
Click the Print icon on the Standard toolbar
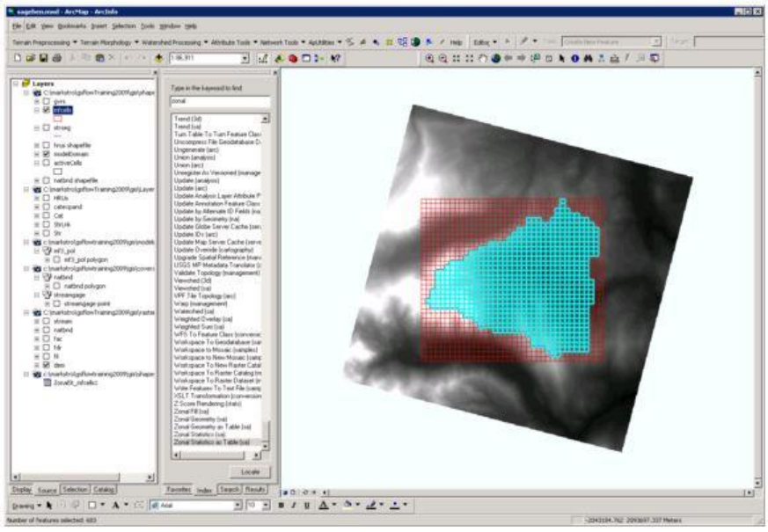(x=57, y=58)
